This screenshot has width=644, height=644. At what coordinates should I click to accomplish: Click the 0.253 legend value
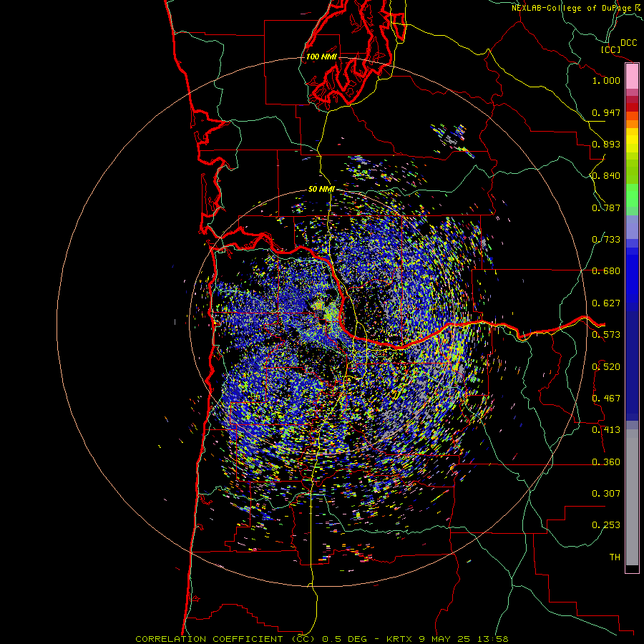[606, 525]
